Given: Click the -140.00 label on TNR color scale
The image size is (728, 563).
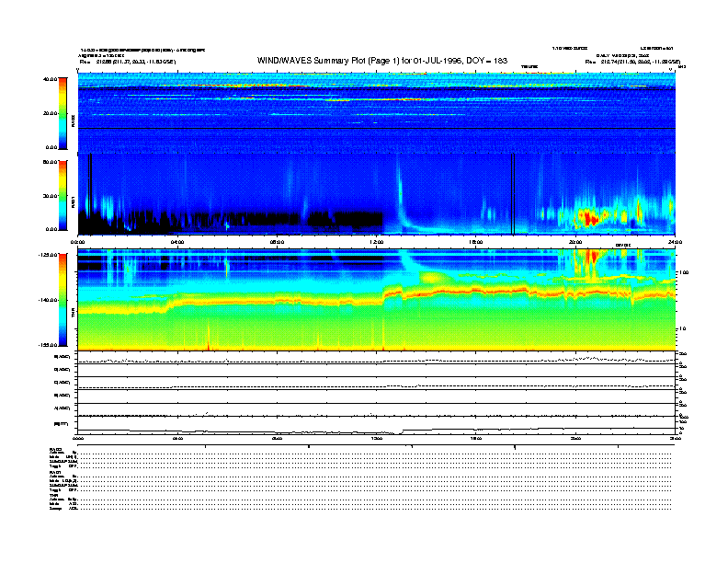Looking at the screenshot, I should pyautogui.click(x=48, y=300).
